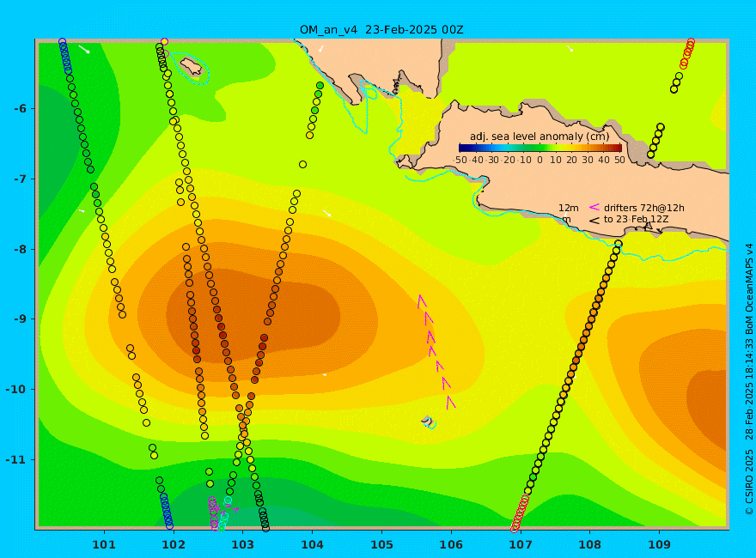
Task: Click the sea level anomaly colorbar
Action: point(540,148)
